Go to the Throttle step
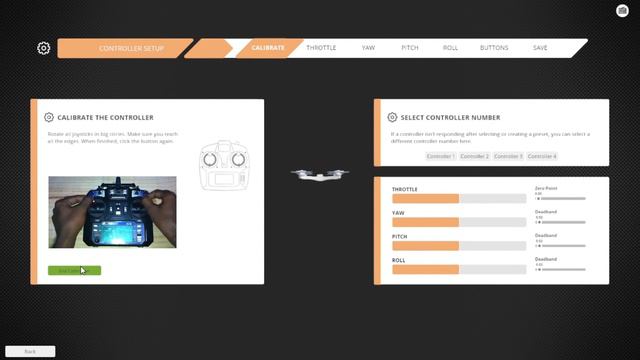640x360 pixels. point(321,48)
